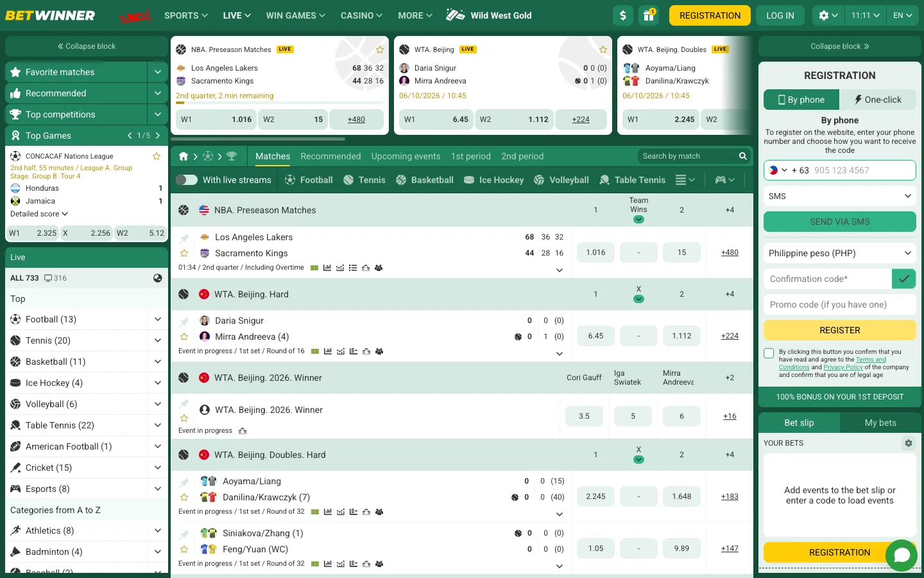Click the search magnifier icon

point(742,156)
